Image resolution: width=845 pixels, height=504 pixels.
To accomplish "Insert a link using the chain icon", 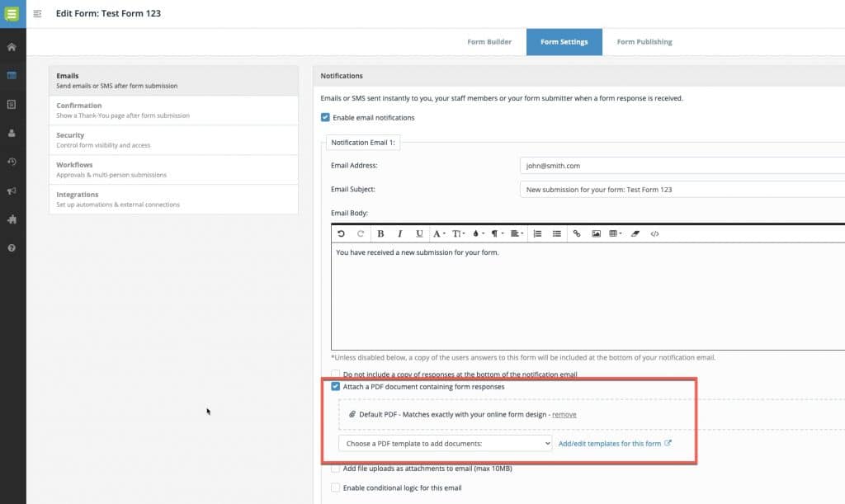I will point(577,233).
